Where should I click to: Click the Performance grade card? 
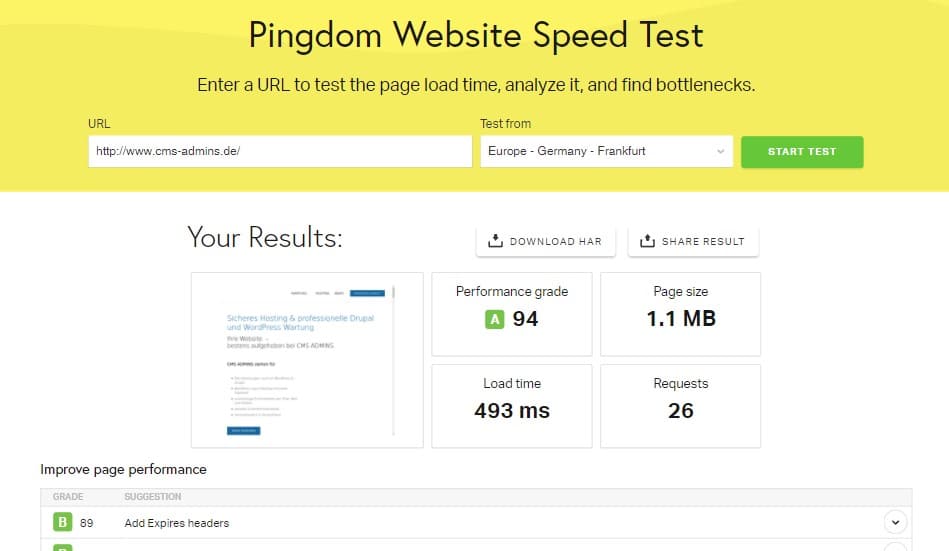tap(511, 314)
